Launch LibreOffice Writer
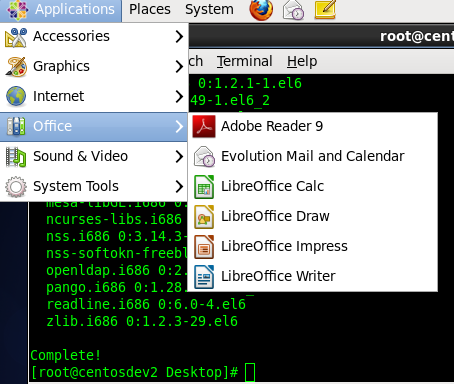 [313, 276]
